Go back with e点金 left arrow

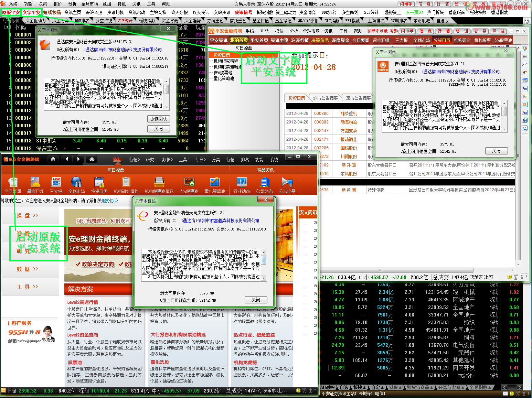pyautogui.click(x=67, y=159)
